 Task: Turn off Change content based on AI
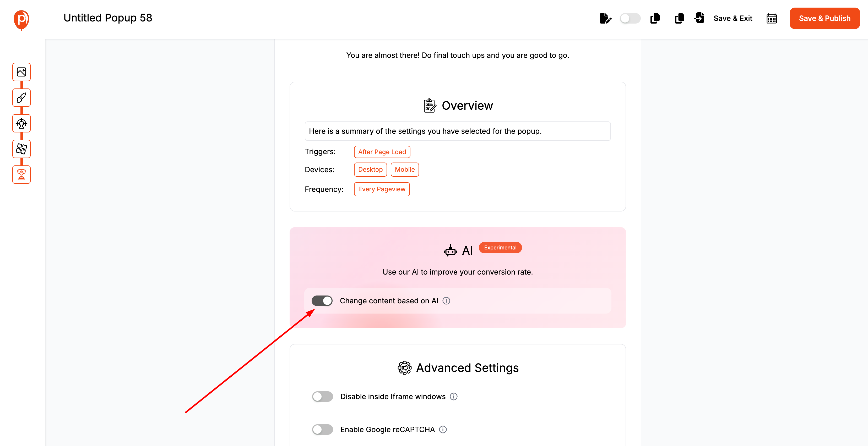point(322,300)
